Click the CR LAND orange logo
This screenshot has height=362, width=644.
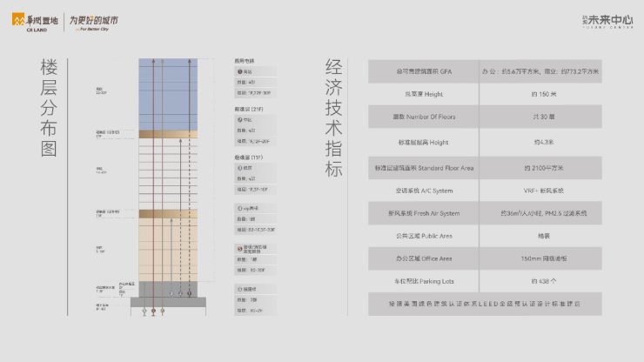(35, 22)
